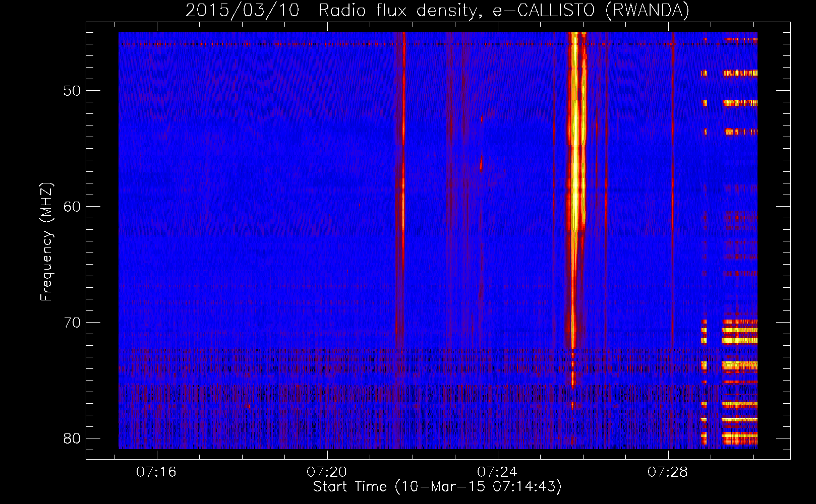The image size is (816, 504).
Task: Click the 70 frequency tick label
Action: [x=72, y=323]
